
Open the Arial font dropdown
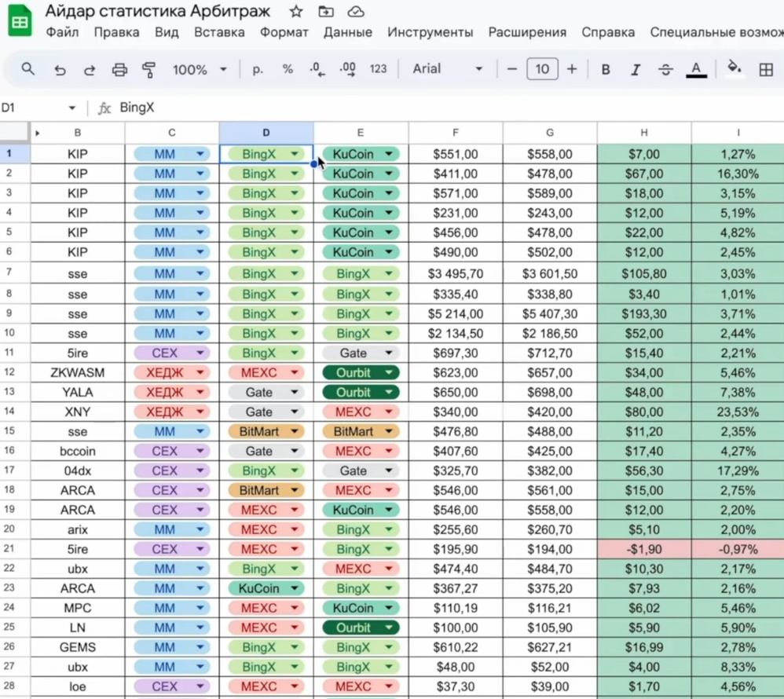448,69
